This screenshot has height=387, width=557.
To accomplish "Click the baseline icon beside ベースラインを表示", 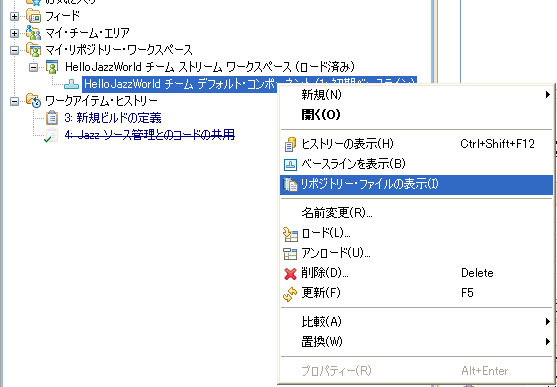I will point(290,165).
